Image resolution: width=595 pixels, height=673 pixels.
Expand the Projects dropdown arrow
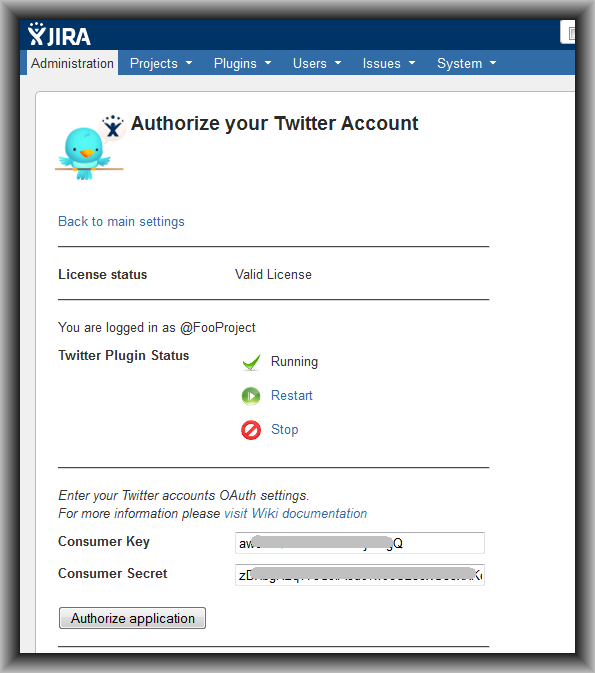(x=189, y=63)
